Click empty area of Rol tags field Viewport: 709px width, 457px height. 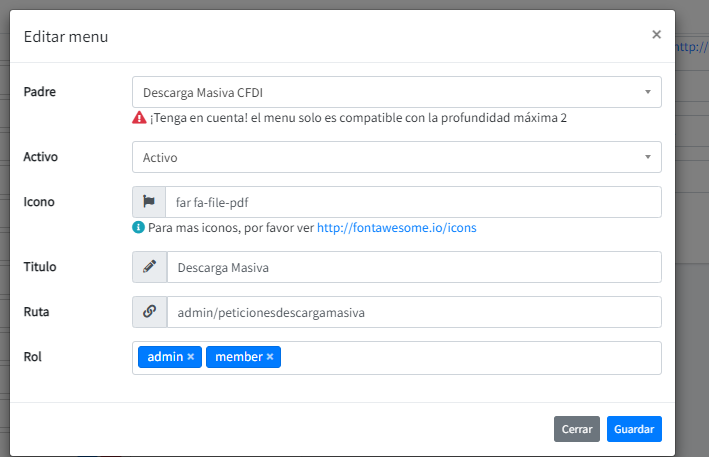pos(470,358)
